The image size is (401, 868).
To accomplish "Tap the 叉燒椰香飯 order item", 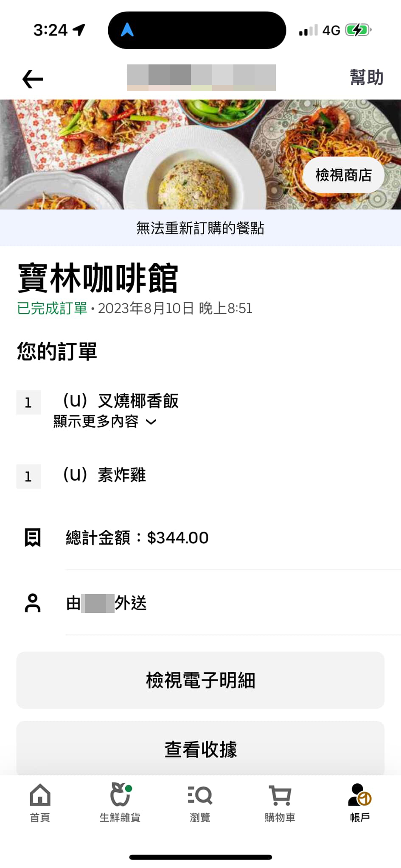I will point(121,401).
